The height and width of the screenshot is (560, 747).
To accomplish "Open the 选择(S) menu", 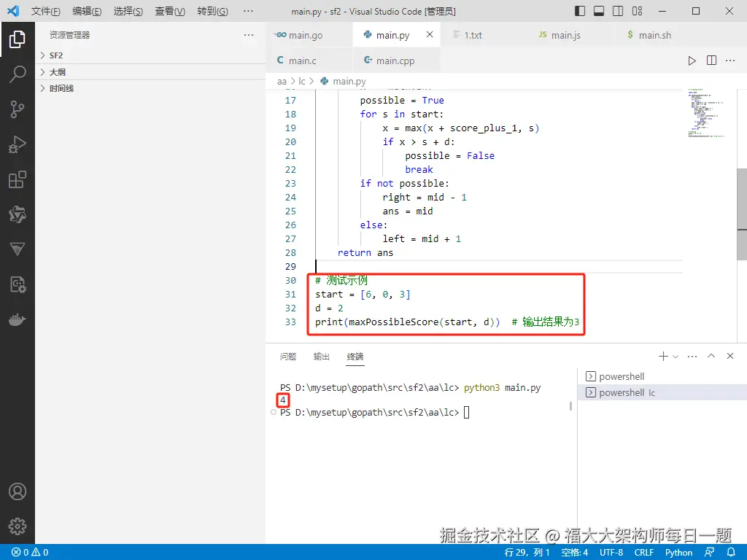I will [x=128, y=11].
